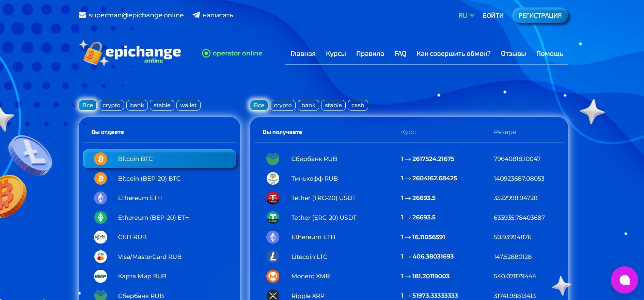
Task: Filter receive list by cash
Action: 358,105
